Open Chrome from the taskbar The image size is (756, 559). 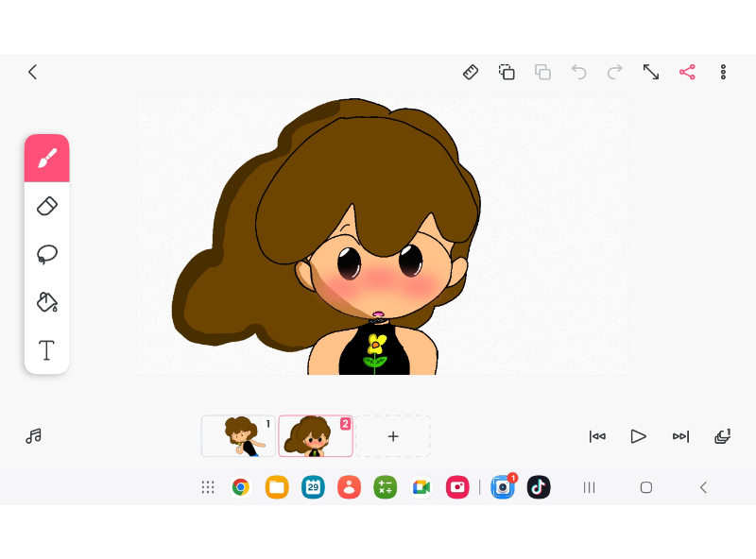(241, 487)
